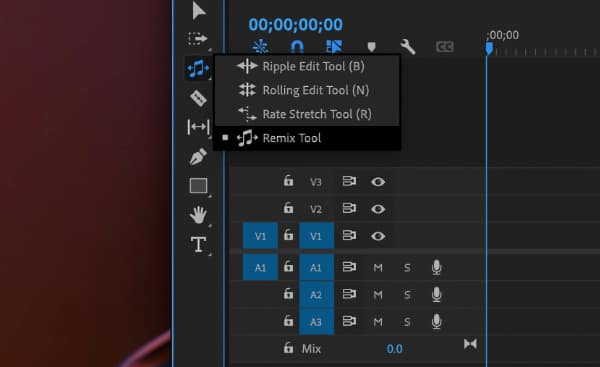The width and height of the screenshot is (600, 367).
Task: Click the Mix volume value 0.0
Action: click(395, 349)
